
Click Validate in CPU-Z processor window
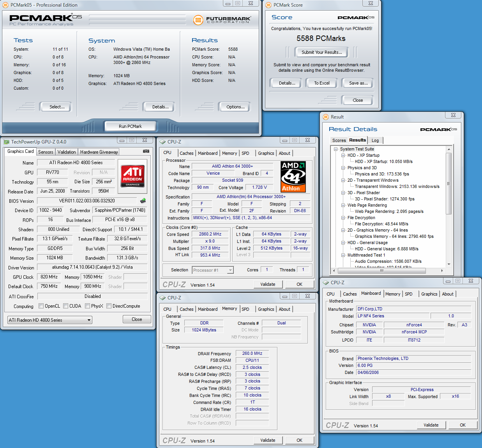[268, 284]
